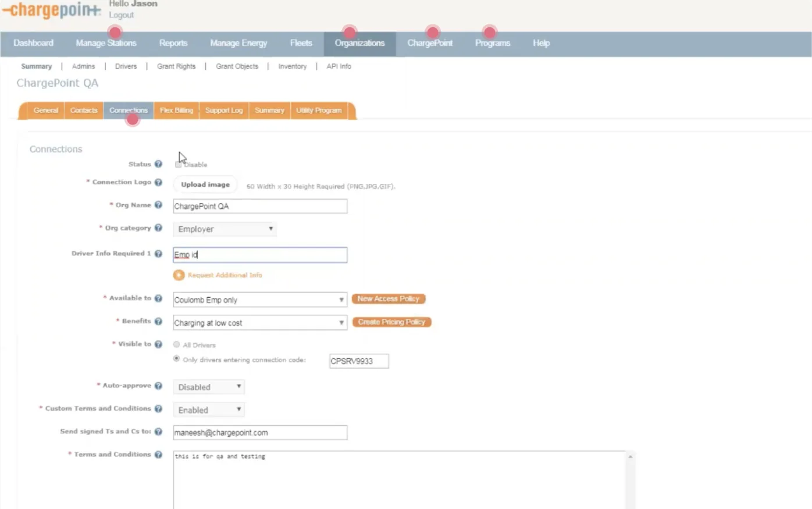The width and height of the screenshot is (812, 509).
Task: Open the Dashboard menu
Action: 33,43
